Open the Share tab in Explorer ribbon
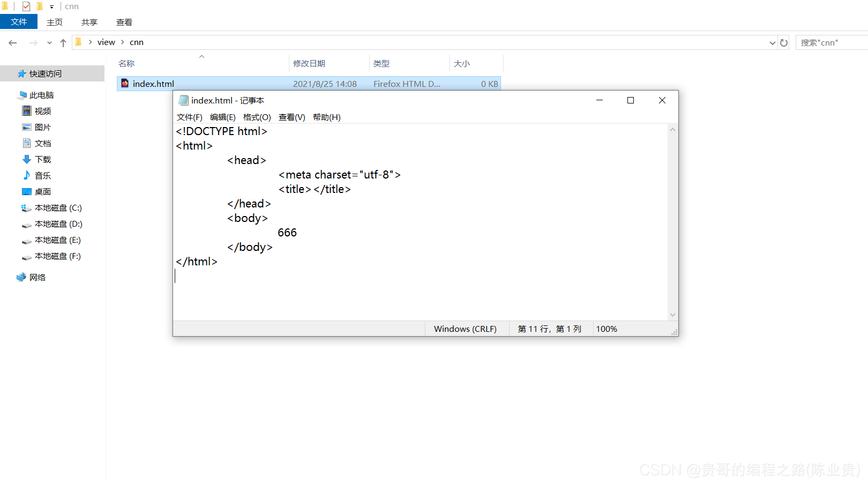This screenshot has height=483, width=868. [x=89, y=22]
